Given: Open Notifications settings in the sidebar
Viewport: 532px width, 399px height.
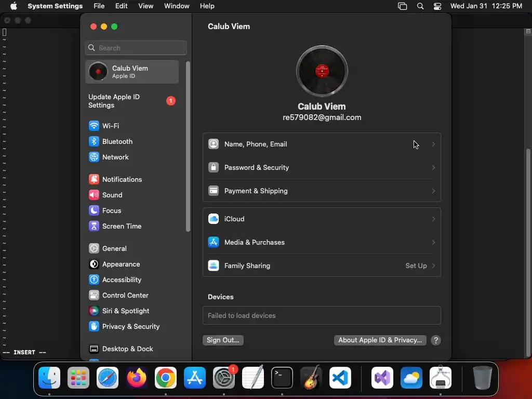Looking at the screenshot, I should pyautogui.click(x=132, y=179).
